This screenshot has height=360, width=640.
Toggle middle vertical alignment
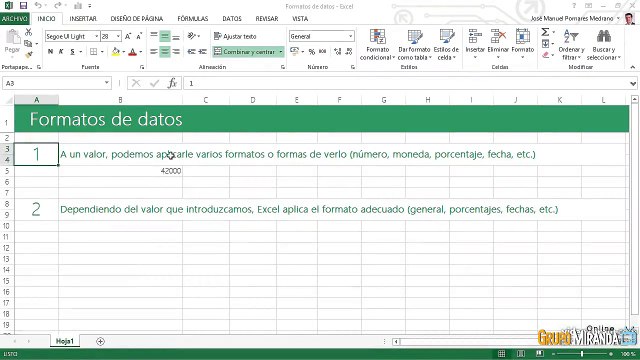[165, 36]
